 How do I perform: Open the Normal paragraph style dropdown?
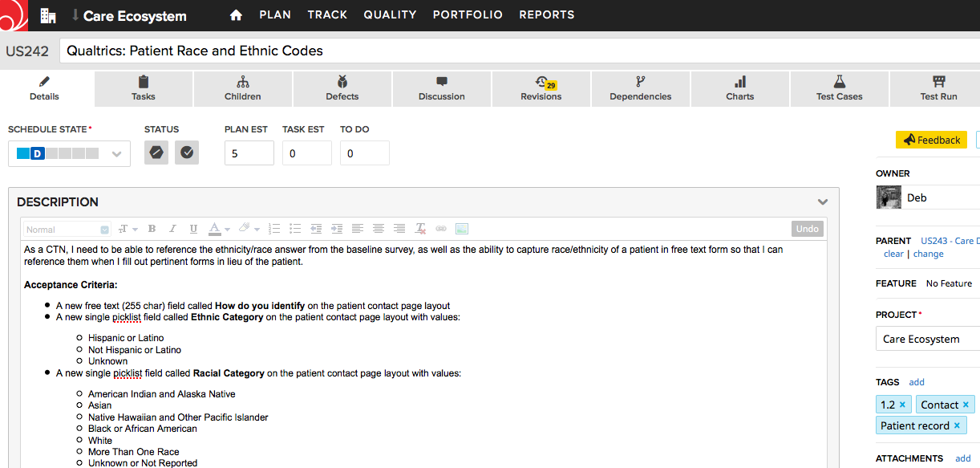pyautogui.click(x=67, y=230)
